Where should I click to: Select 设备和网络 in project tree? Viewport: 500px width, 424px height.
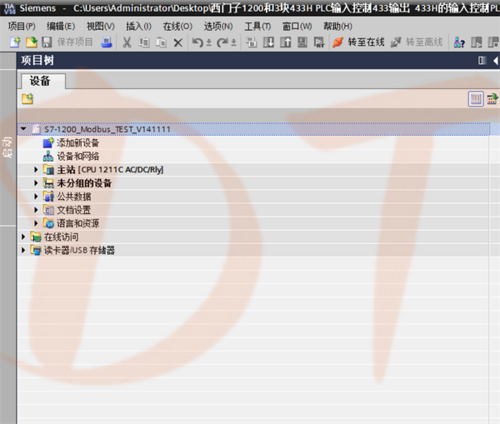(78, 156)
